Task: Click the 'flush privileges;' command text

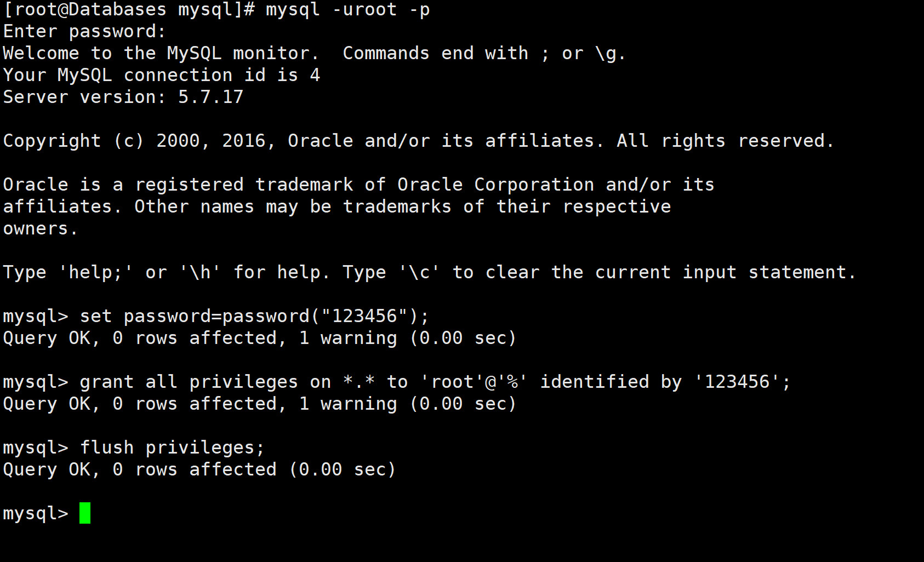Action: click(172, 448)
